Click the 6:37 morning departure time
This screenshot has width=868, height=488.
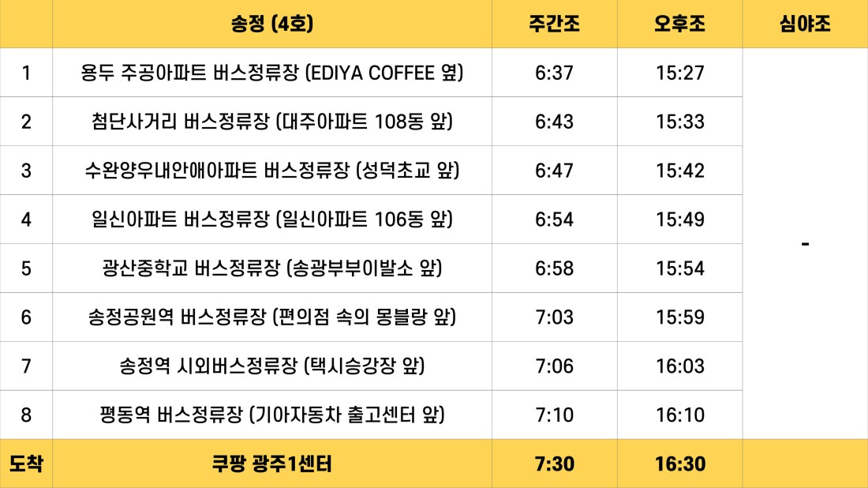coord(554,73)
